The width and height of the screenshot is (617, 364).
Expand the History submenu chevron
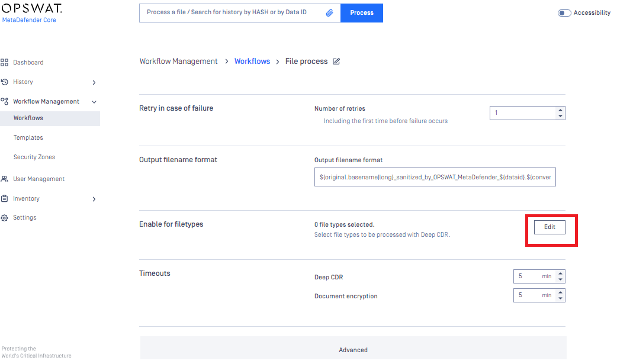(94, 82)
